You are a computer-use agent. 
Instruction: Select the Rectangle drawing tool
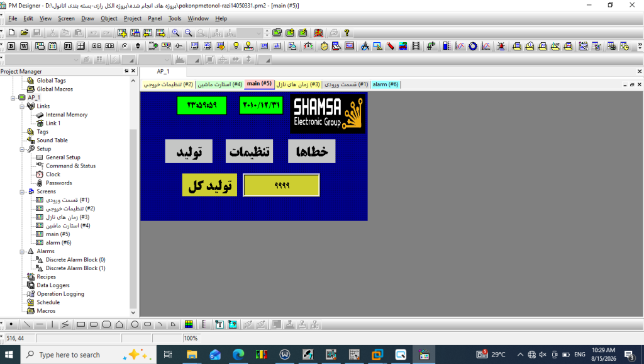[x=81, y=324]
